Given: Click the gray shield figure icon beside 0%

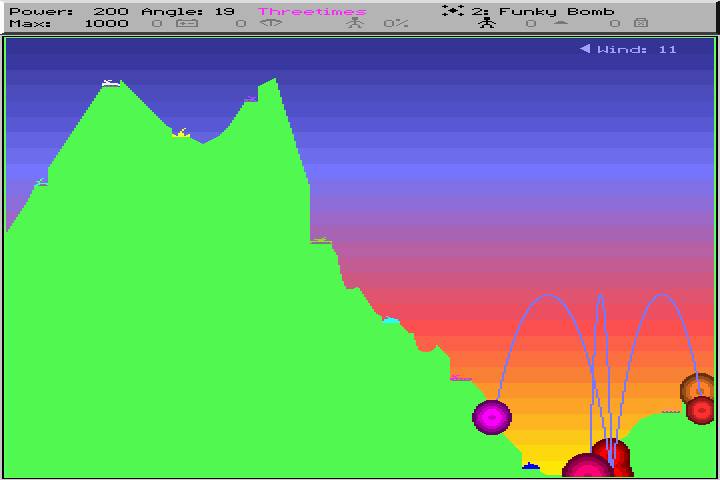Looking at the screenshot, I should pos(355,23).
